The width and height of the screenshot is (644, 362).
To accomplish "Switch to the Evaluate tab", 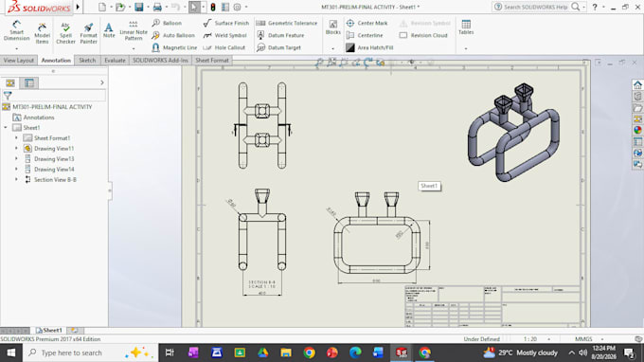I will point(115,61).
